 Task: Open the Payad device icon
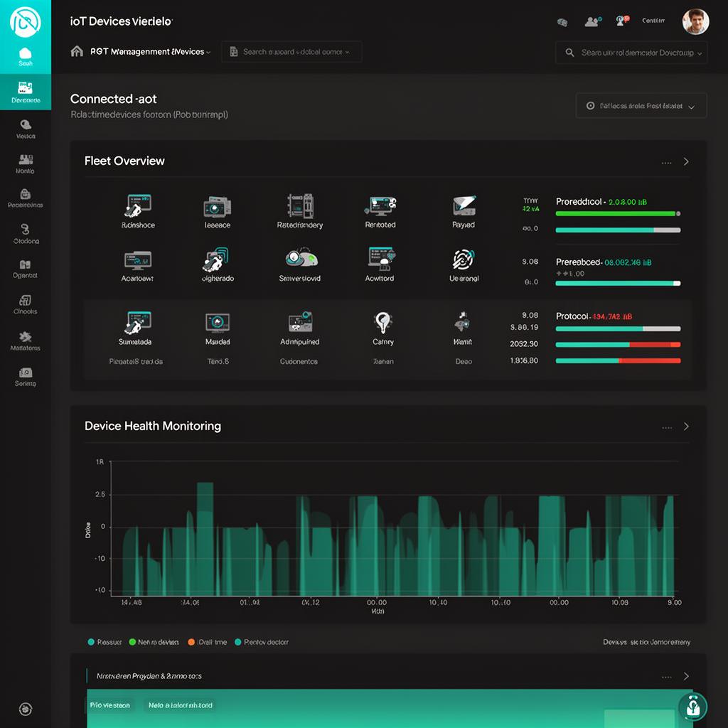click(x=464, y=205)
